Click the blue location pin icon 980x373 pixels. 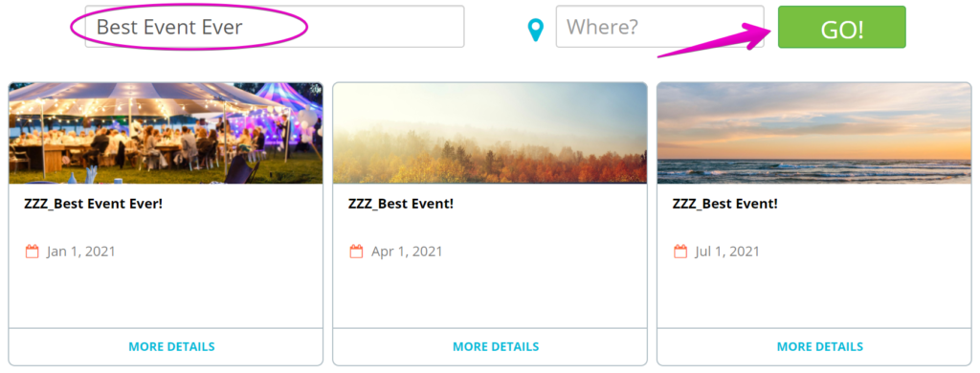(x=536, y=30)
